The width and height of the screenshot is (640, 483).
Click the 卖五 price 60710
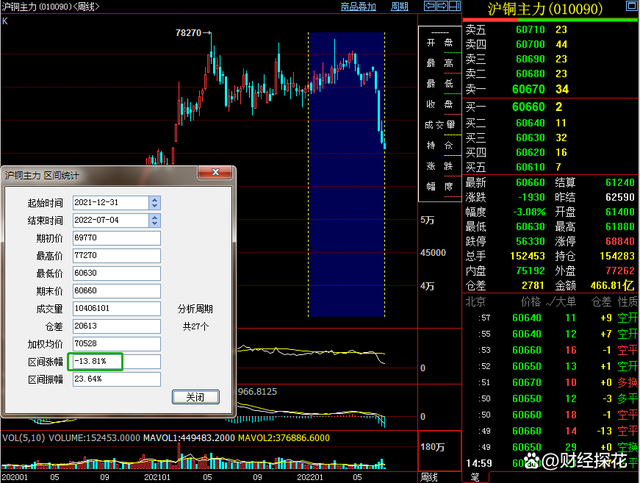pyautogui.click(x=530, y=29)
